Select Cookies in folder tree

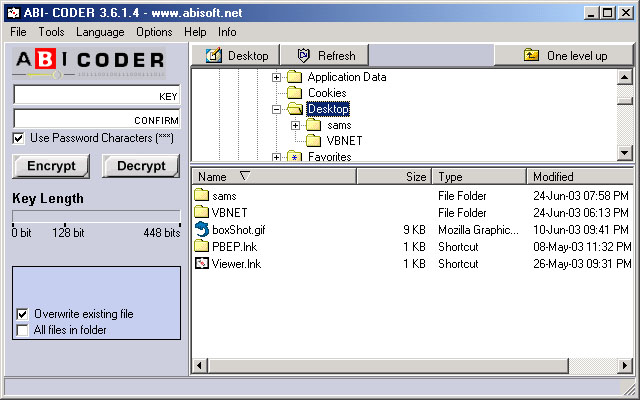[x=327, y=93]
